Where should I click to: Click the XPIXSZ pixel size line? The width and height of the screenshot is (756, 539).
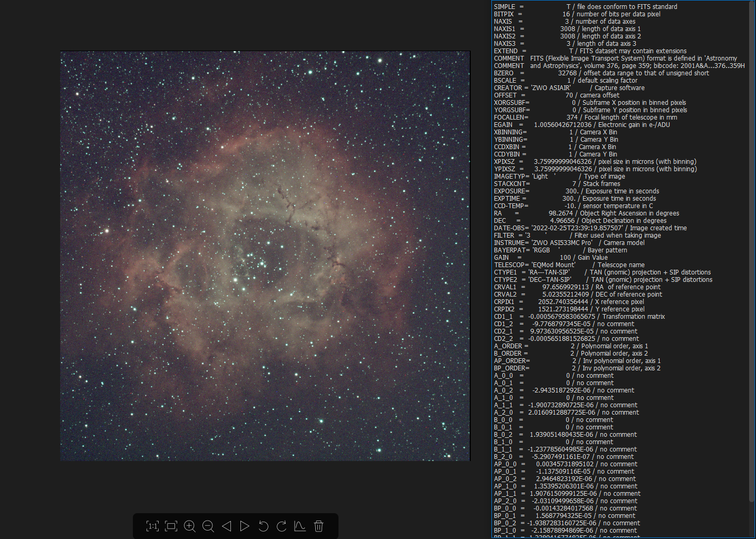595,162
